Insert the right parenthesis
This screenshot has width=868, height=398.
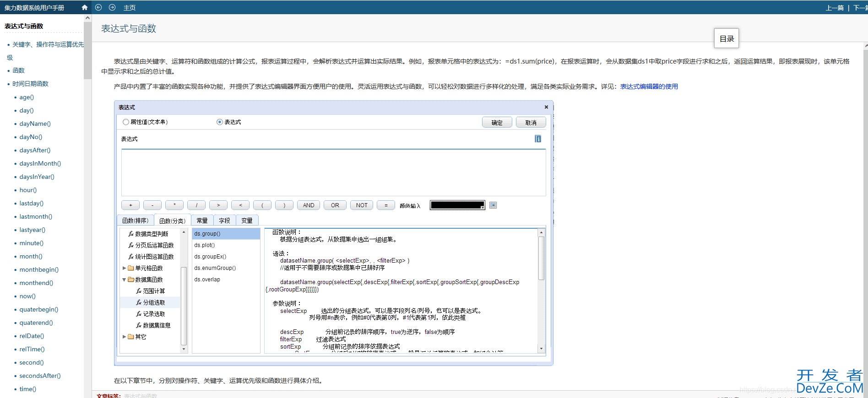[x=284, y=205]
